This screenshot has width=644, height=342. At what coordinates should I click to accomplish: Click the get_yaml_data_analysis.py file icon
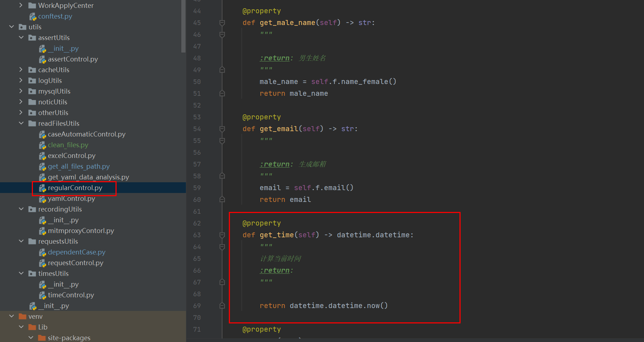pyautogui.click(x=43, y=177)
